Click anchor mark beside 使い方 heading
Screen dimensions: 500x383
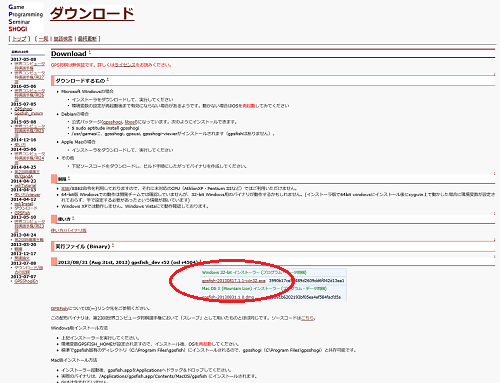(x=73, y=219)
